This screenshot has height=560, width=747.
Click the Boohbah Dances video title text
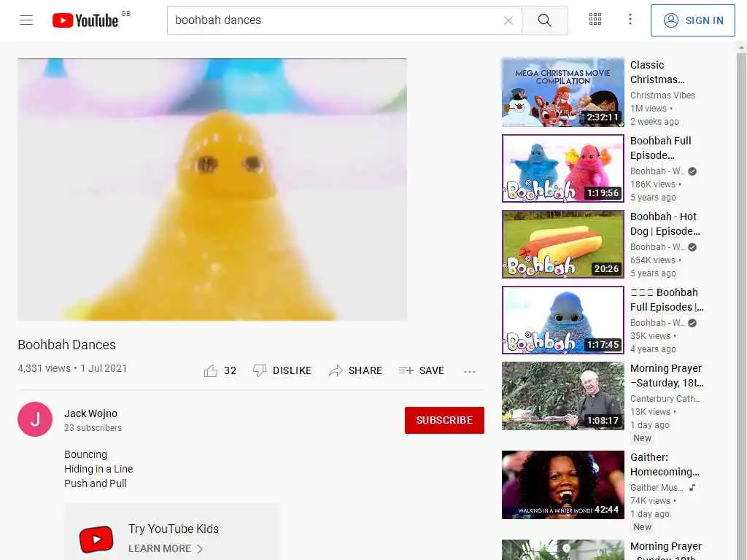coord(66,345)
